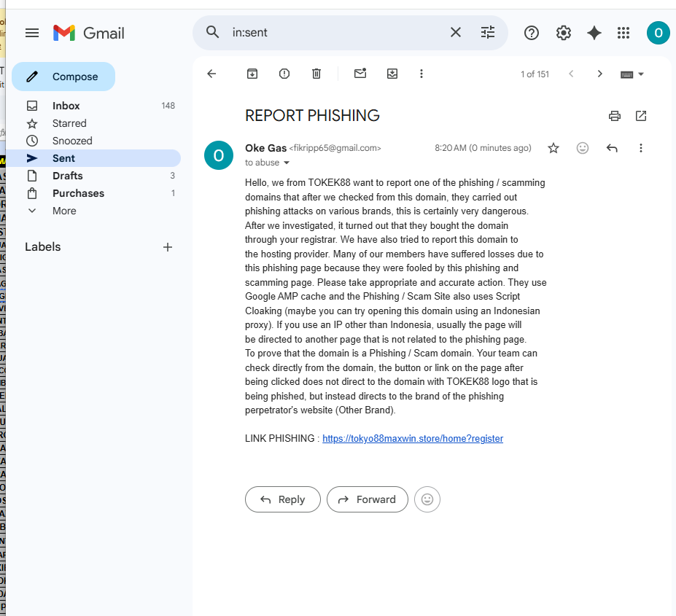676x616 pixels.
Task: Click the reply arrow in message header
Action: pyautogui.click(x=612, y=148)
